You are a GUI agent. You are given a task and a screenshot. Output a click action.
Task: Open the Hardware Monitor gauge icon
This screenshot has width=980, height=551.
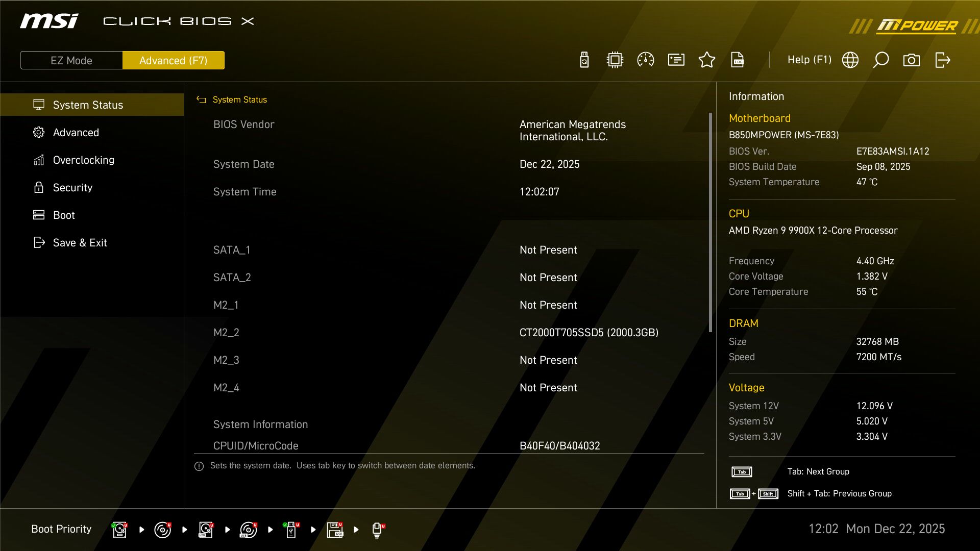(645, 60)
